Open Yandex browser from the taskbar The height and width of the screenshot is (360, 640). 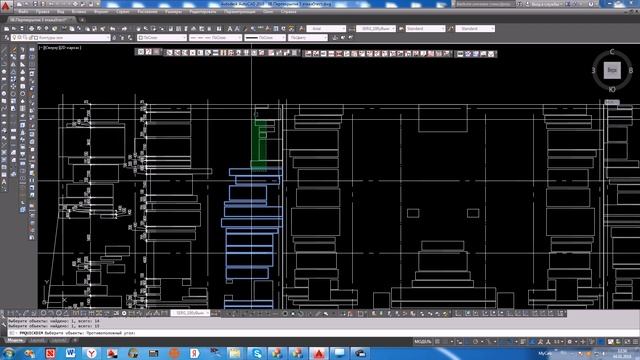pos(91,353)
